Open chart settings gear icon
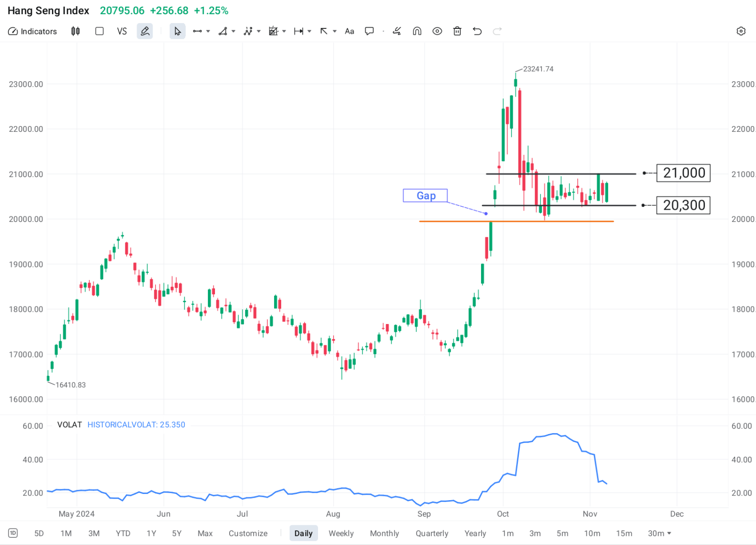The width and height of the screenshot is (756, 545). tap(741, 31)
